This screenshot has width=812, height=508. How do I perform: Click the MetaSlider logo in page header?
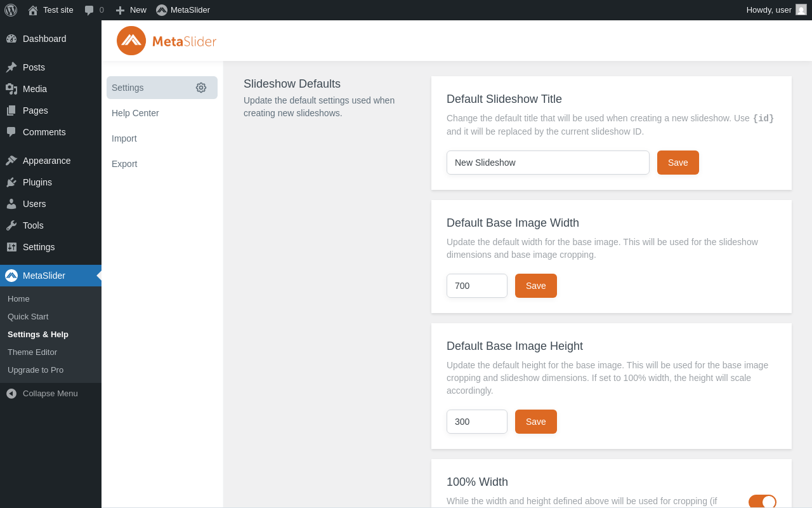(x=167, y=41)
